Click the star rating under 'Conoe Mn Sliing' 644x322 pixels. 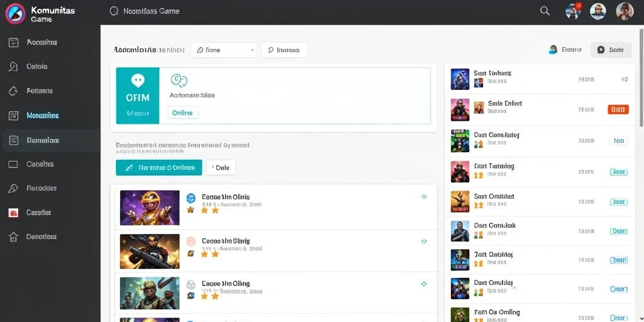point(209,254)
